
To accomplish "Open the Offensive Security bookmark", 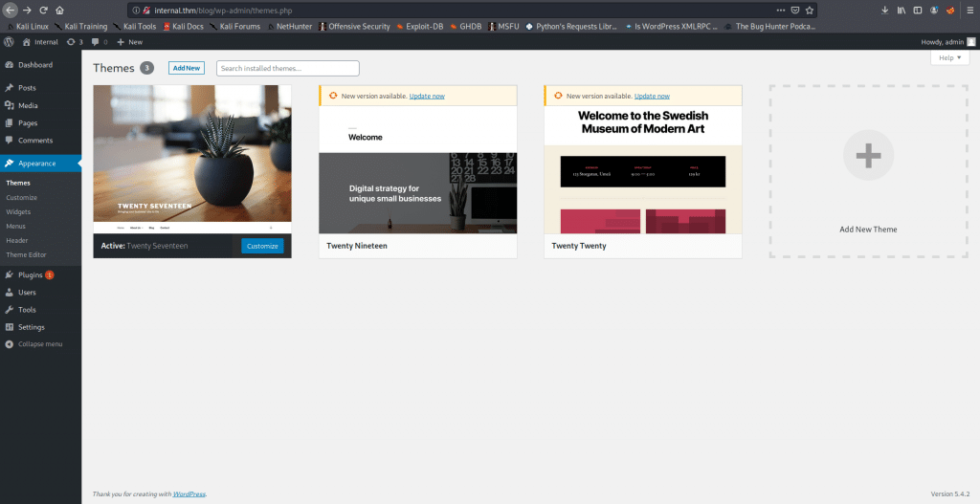I will 354,26.
